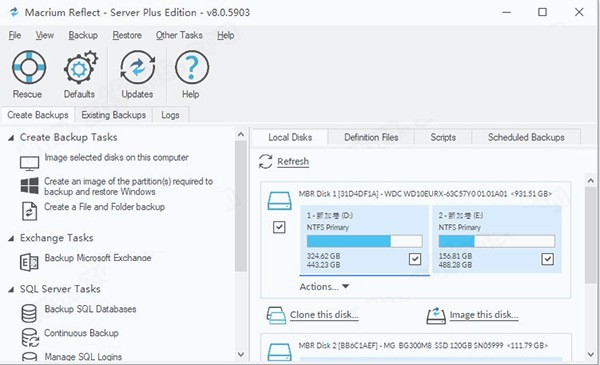Click the Refresh arrows icon

(265, 161)
